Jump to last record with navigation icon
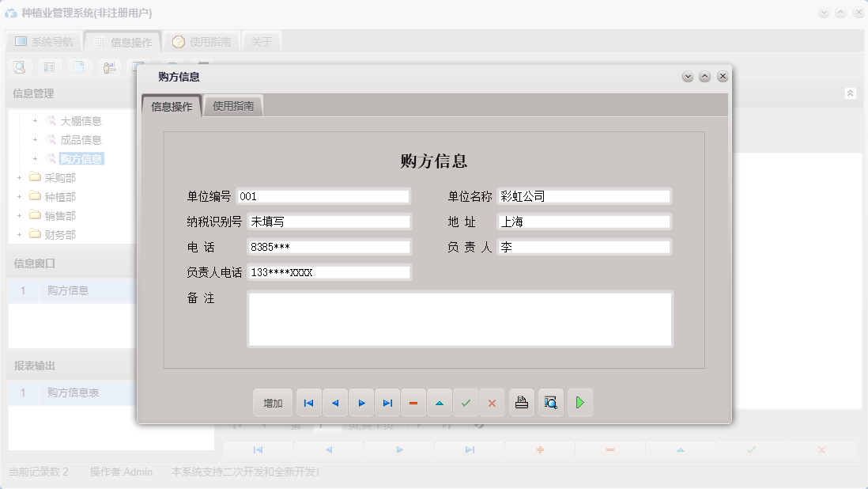Viewport: 868px width, 489px height. click(x=387, y=403)
